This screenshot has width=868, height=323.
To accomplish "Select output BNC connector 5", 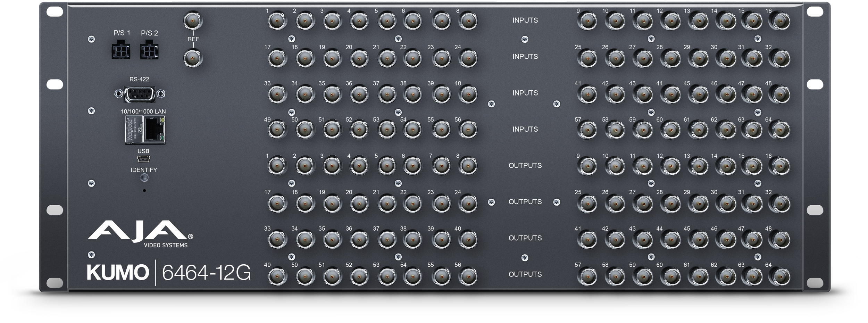I will pyautogui.click(x=386, y=166).
